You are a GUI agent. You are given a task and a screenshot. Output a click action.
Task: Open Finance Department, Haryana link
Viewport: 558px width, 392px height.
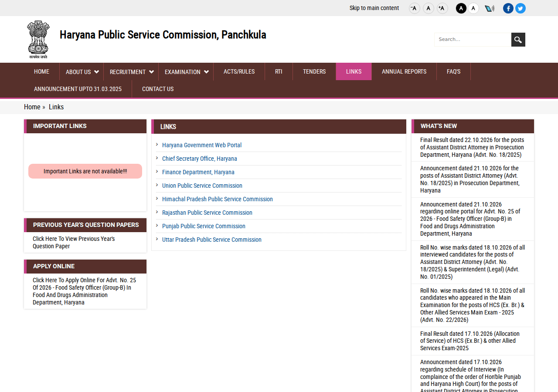(198, 172)
